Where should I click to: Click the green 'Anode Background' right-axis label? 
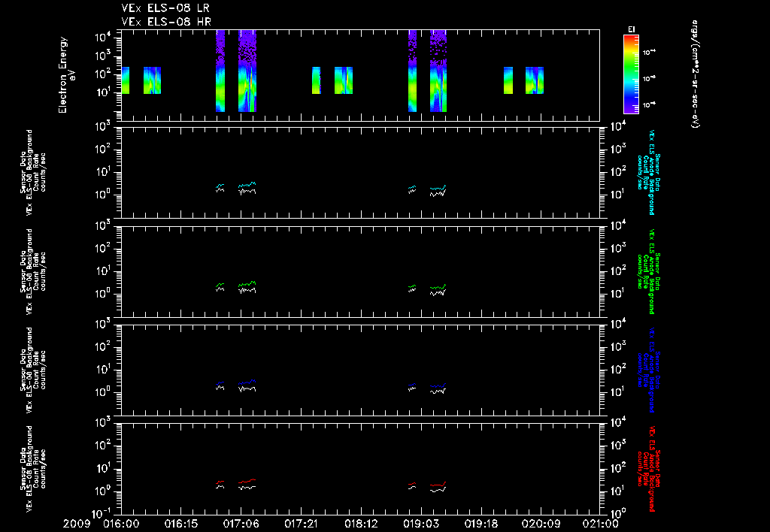[649, 271]
